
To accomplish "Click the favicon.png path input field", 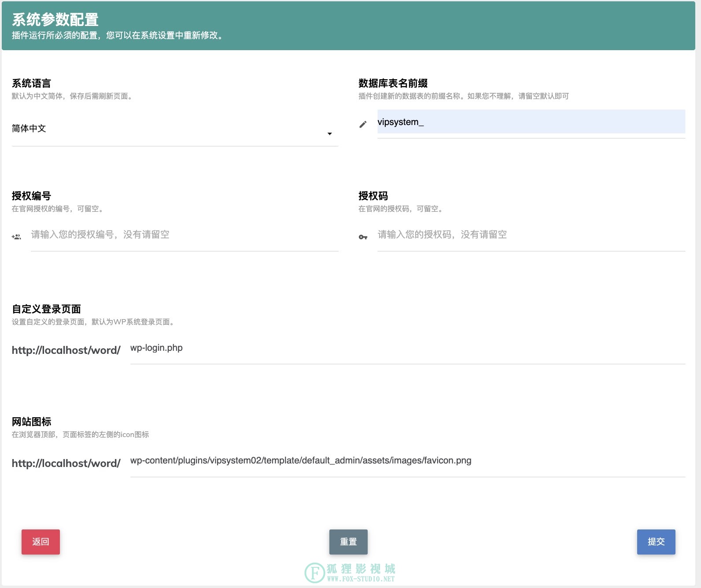I will 408,461.
